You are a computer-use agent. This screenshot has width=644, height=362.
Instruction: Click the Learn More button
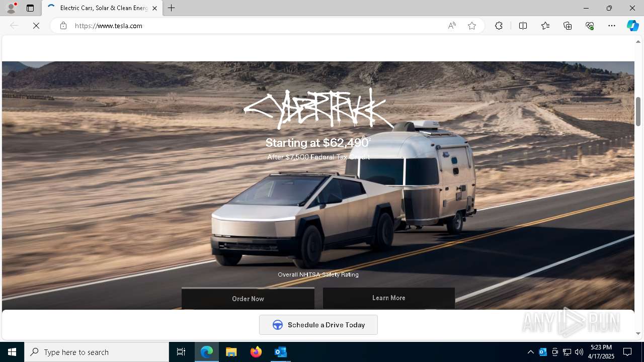(x=389, y=298)
